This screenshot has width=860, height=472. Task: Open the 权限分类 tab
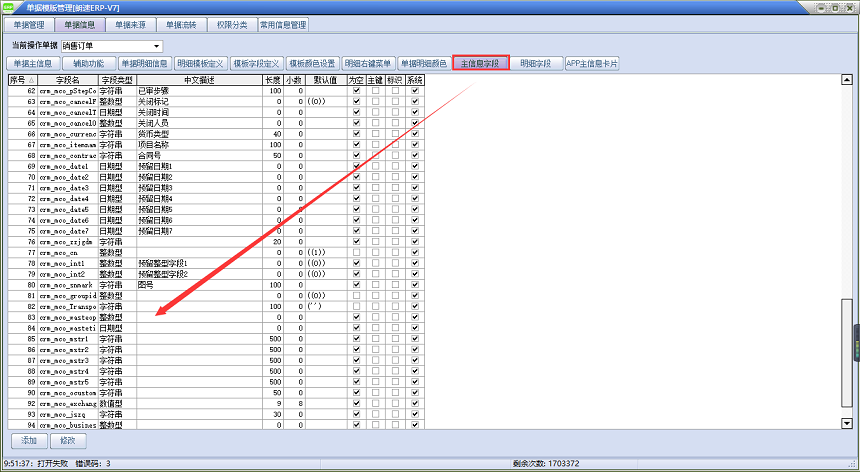point(231,24)
